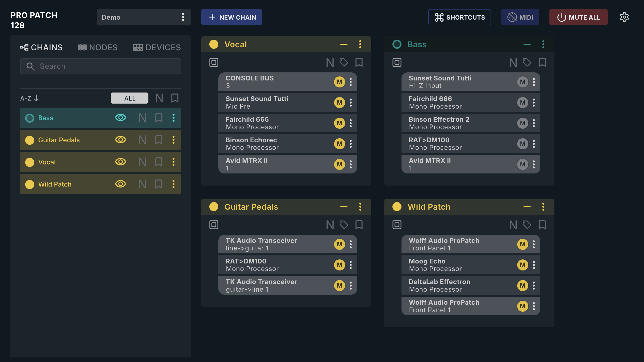Select the RAT>DM100 node in Guitar Pedals
Image resolution: width=644 pixels, height=362 pixels.
[x=288, y=265]
